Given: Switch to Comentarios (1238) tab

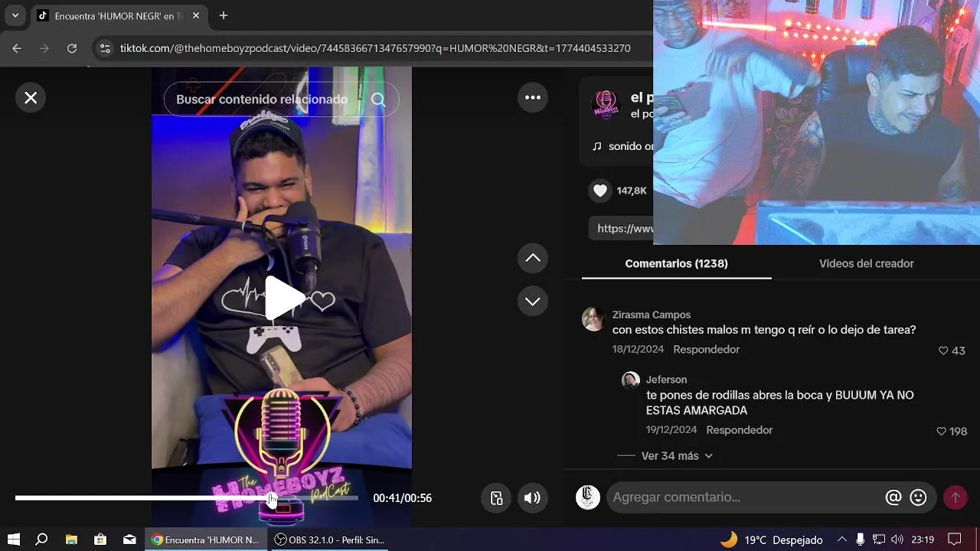Looking at the screenshot, I should tap(676, 263).
